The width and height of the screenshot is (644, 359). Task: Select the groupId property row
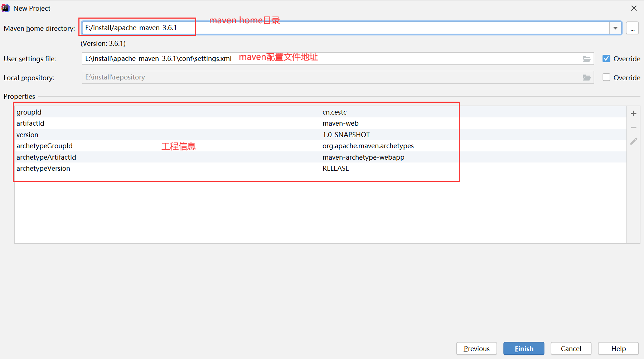320,112
